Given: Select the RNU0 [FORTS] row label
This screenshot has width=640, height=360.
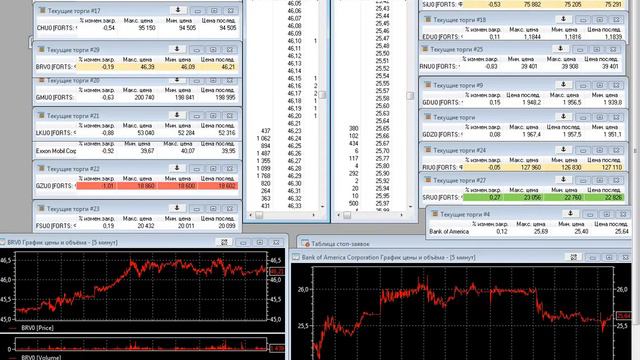Looking at the screenshot, I should click(x=440, y=66).
